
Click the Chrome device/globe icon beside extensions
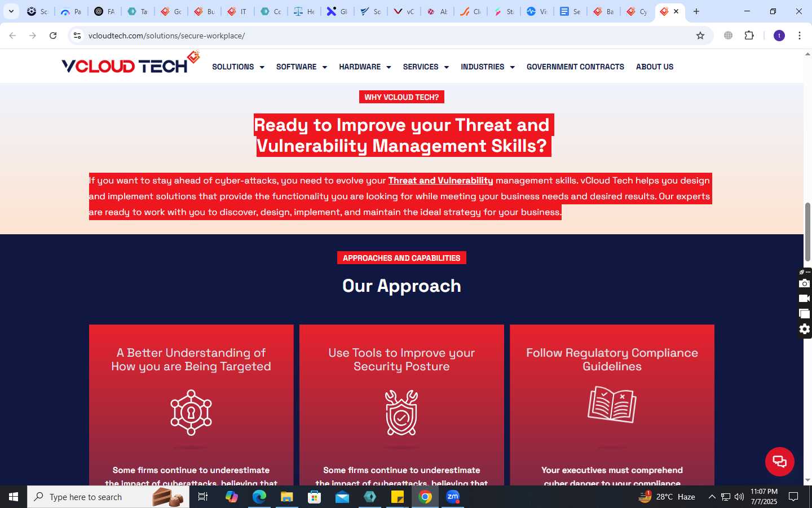click(728, 36)
